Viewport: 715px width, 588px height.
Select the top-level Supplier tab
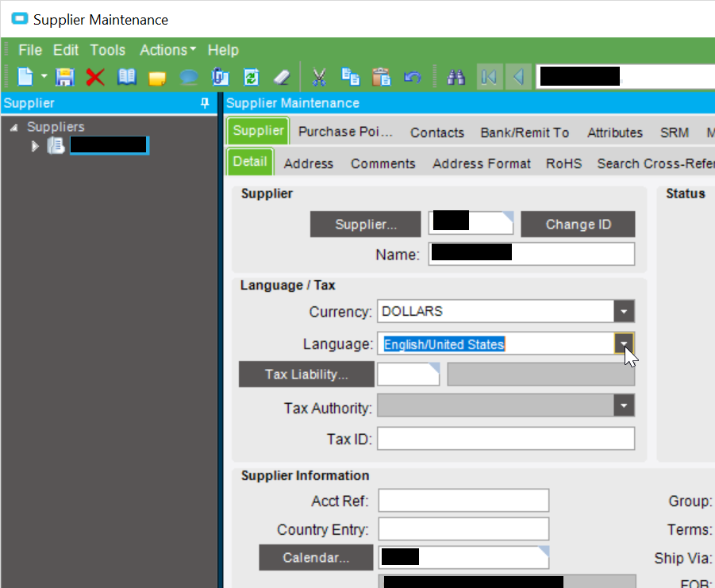point(258,131)
